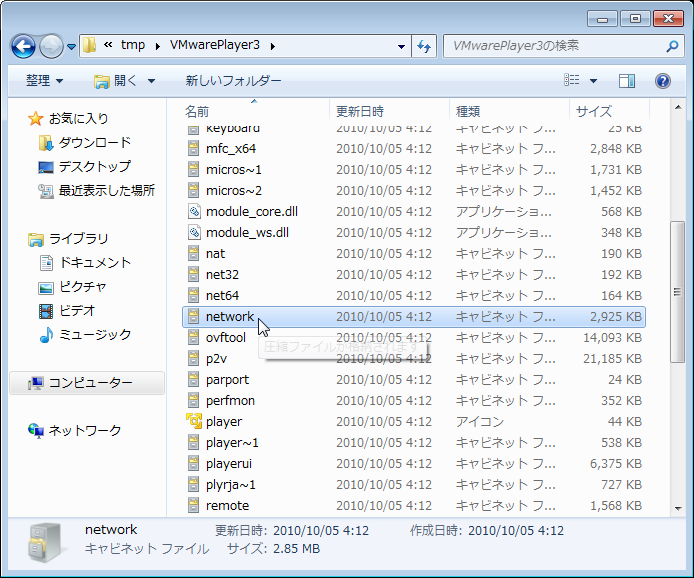The image size is (694, 578).
Task: Sort by the 種類 column header
Action: point(468,112)
